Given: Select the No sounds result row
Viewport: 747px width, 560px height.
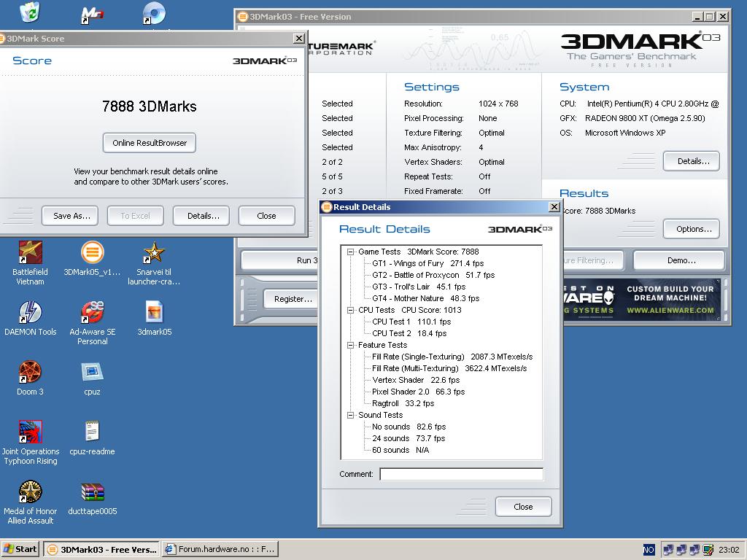Looking at the screenshot, I should (409, 427).
